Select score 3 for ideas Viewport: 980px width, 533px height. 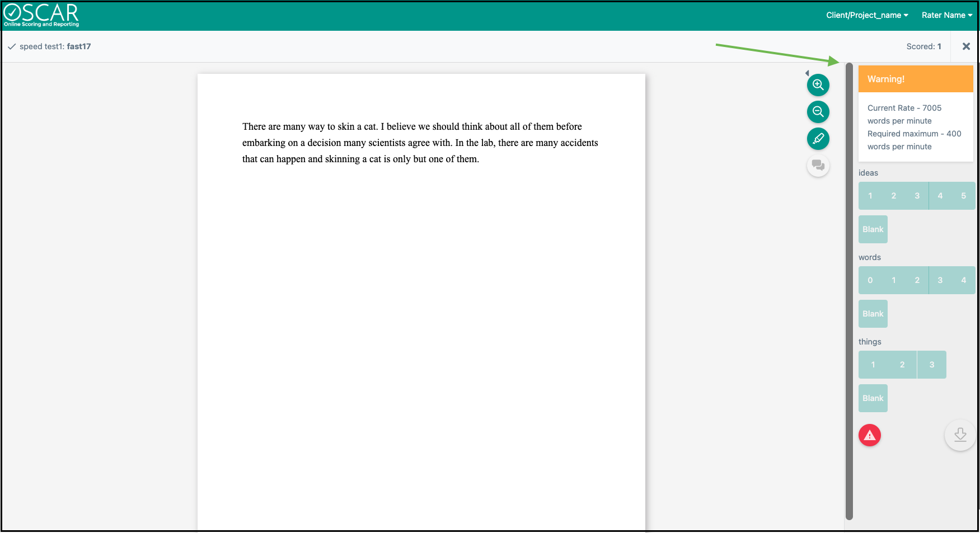(x=917, y=196)
